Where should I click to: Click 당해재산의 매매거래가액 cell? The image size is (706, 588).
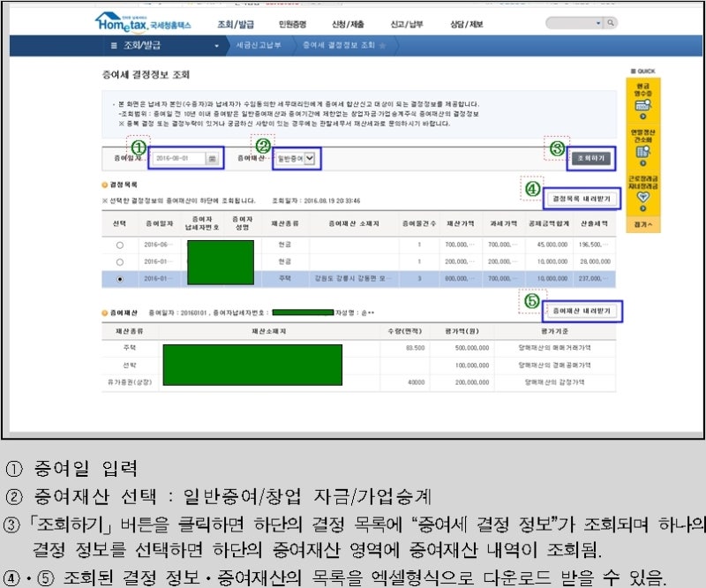tap(555, 348)
